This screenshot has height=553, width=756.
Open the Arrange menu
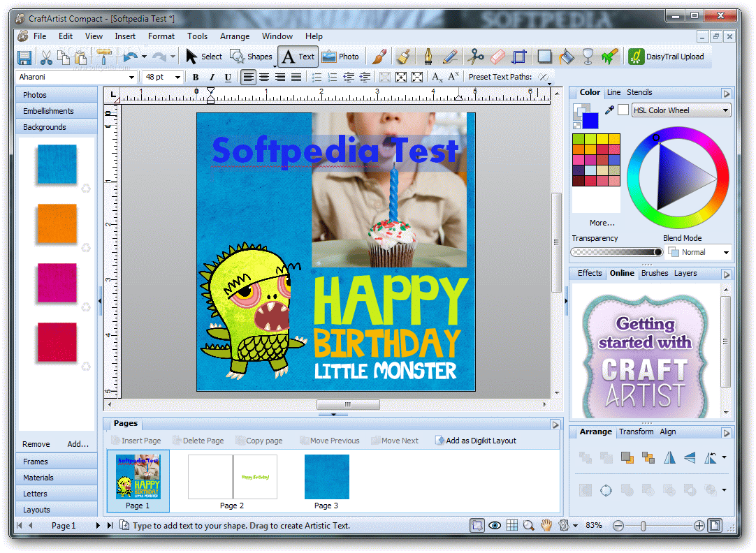pyautogui.click(x=235, y=36)
